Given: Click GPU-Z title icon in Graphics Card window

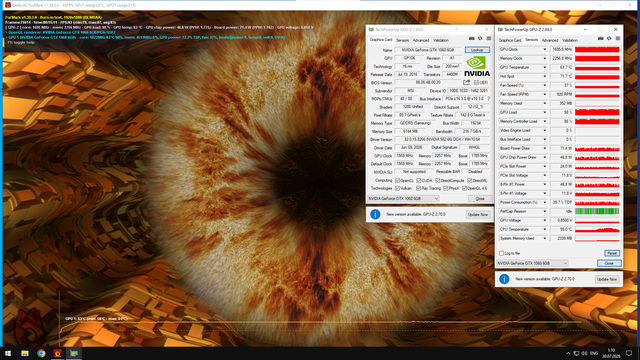Looking at the screenshot, I should 371,30.
